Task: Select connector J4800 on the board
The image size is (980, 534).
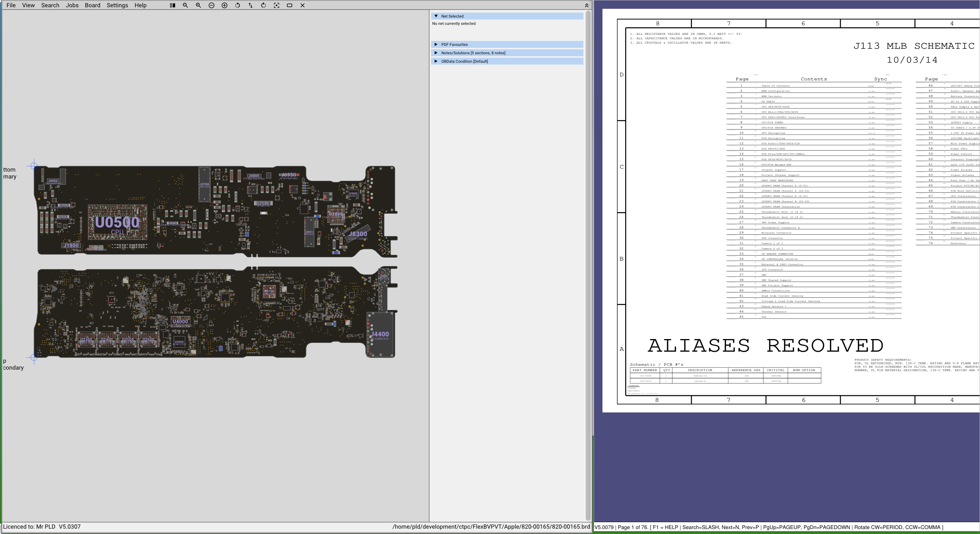Action: click(x=254, y=176)
